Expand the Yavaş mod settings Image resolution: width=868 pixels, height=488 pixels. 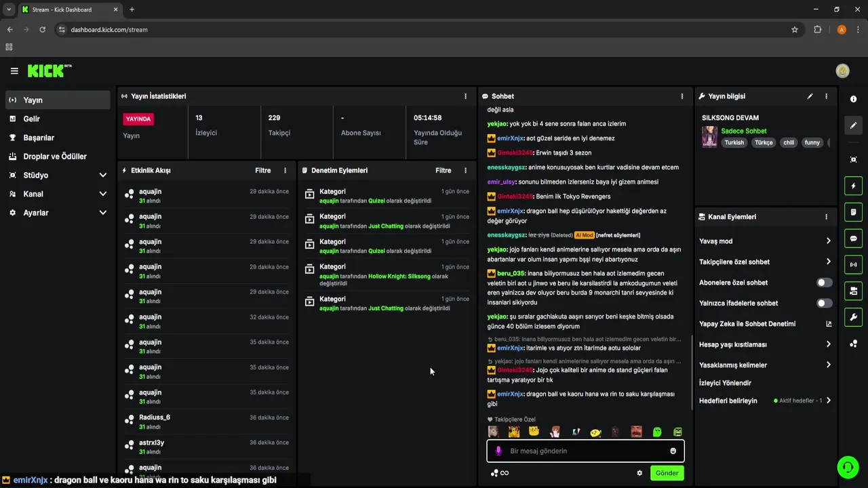tap(765, 241)
